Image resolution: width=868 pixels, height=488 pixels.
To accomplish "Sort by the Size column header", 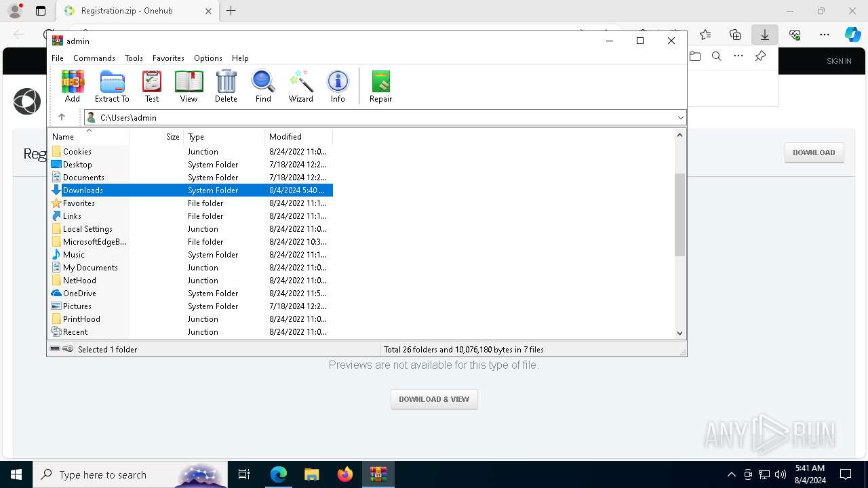I will click(157, 136).
